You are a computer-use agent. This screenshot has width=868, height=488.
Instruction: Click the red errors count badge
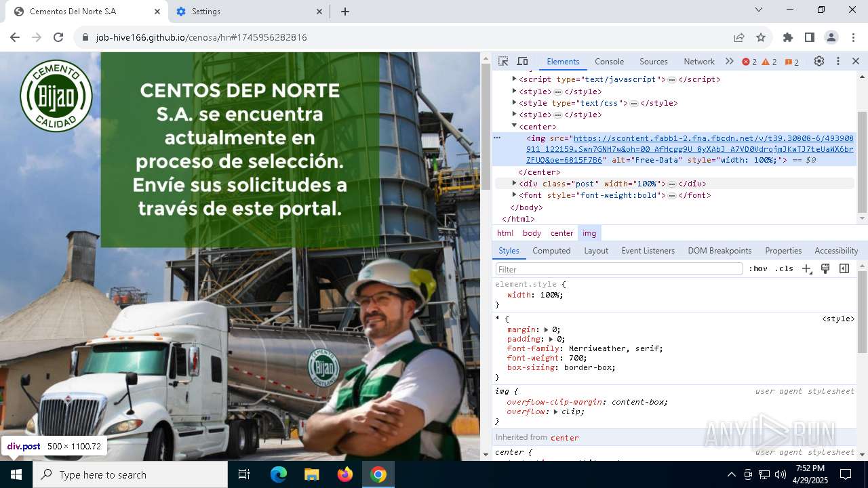[749, 62]
